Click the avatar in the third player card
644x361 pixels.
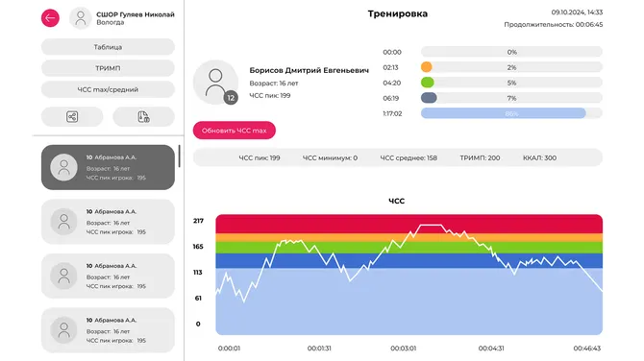tap(63, 277)
